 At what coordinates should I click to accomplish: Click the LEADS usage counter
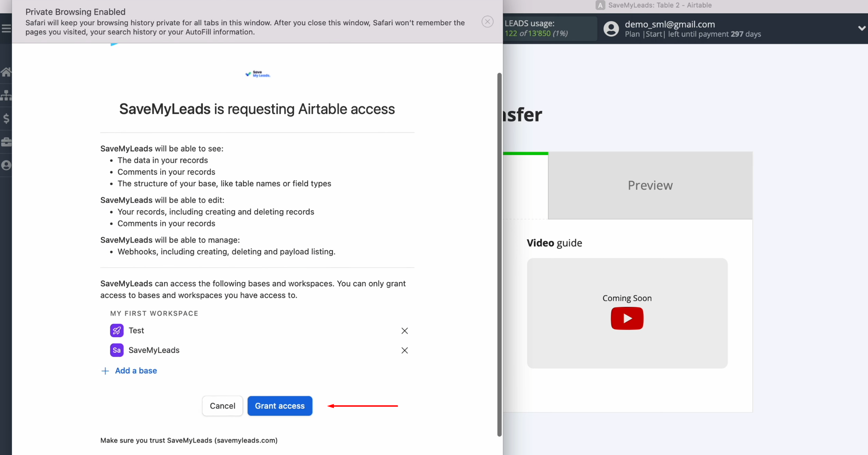click(550, 28)
